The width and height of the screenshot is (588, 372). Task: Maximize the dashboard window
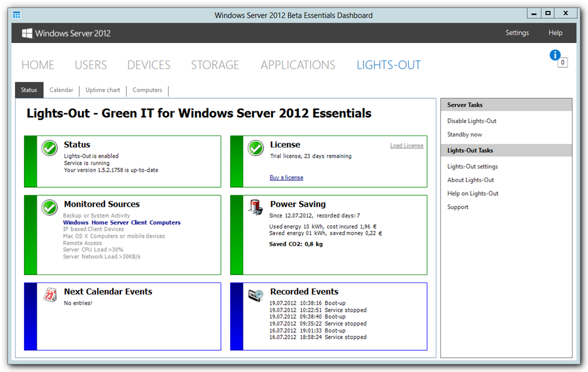(x=548, y=13)
